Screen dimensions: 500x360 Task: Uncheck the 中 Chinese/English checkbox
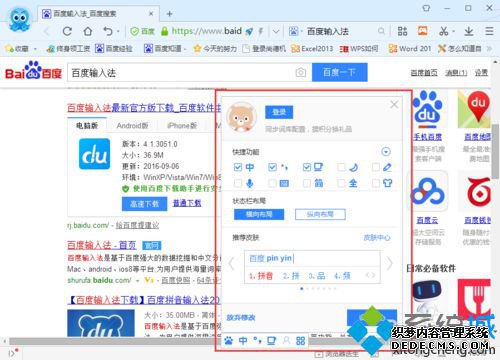point(238,167)
